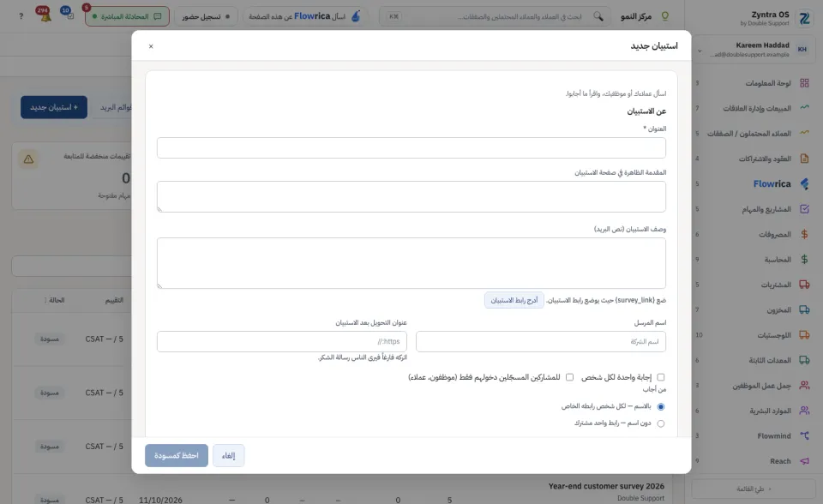Click the Zyntra OS logo icon
The width and height of the screenshot is (823, 504).
pos(804,18)
